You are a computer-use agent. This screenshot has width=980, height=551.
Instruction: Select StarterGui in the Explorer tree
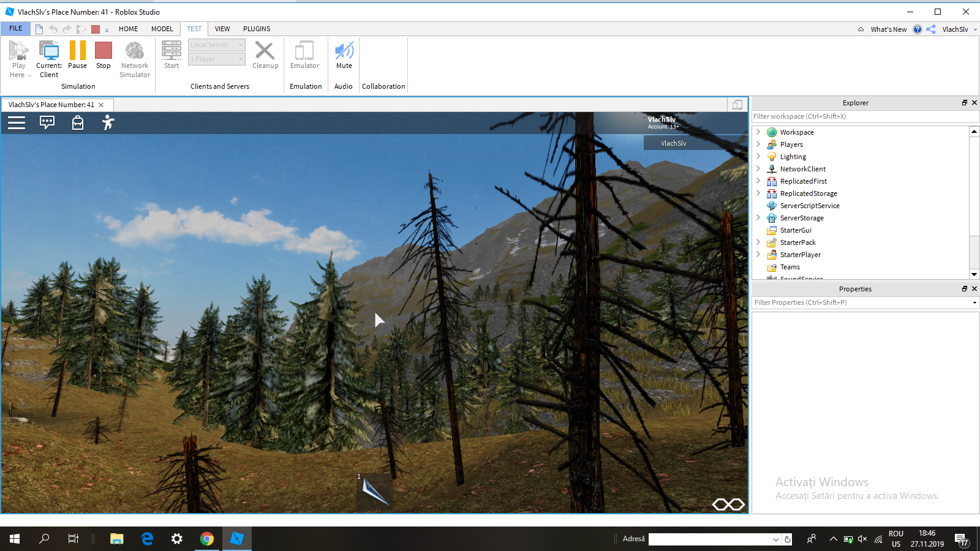[796, 230]
